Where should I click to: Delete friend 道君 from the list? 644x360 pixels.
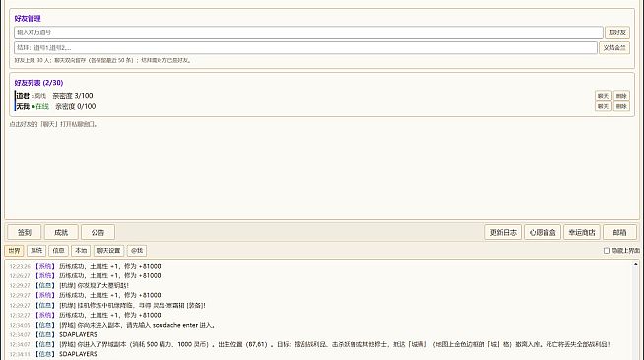point(621,96)
